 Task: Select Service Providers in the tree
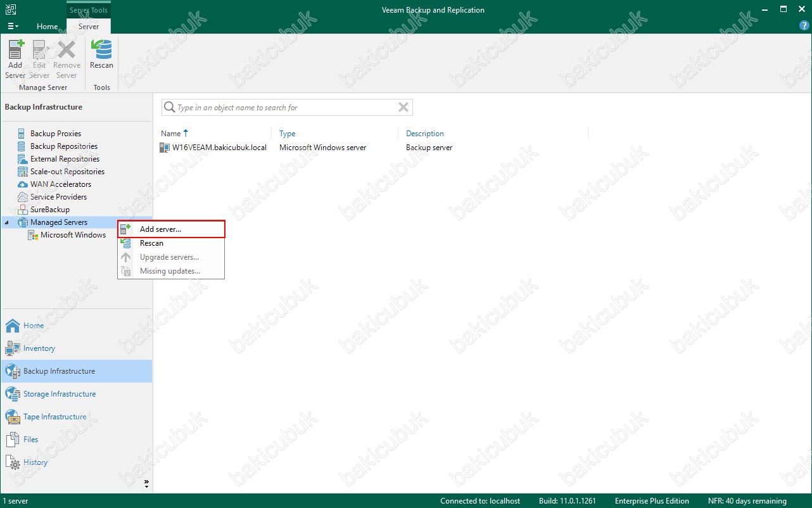coord(58,197)
